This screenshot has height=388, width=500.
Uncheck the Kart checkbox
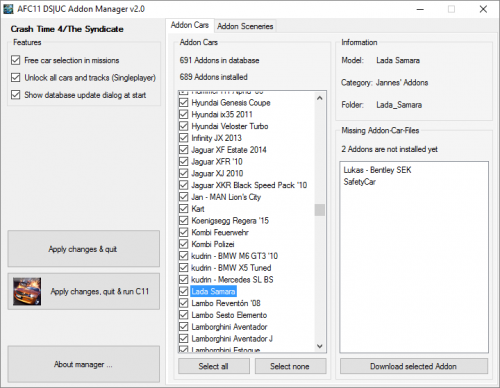click(x=184, y=209)
